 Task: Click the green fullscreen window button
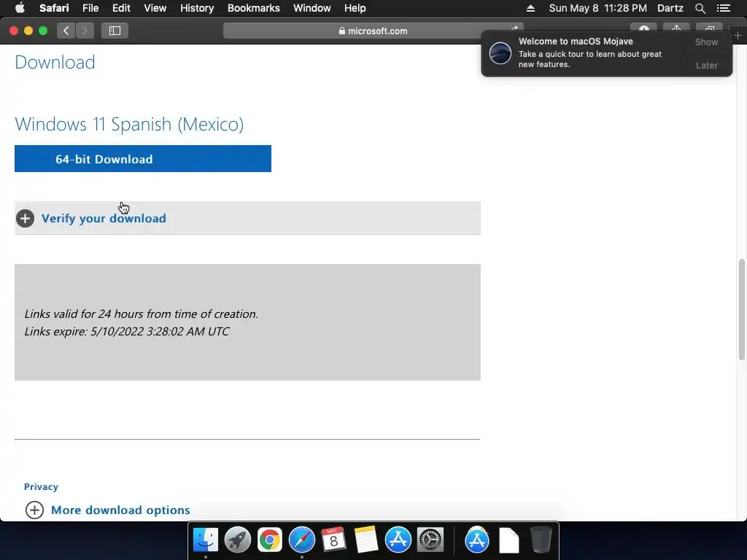(43, 31)
